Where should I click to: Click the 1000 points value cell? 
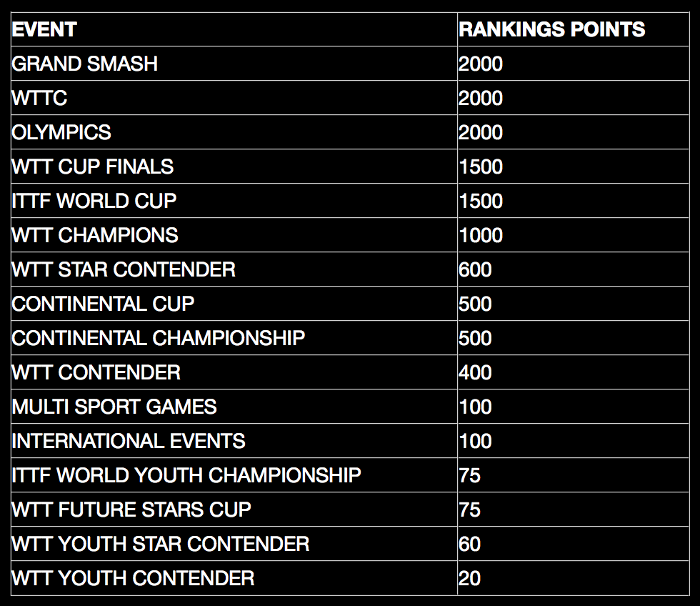[x=481, y=235]
